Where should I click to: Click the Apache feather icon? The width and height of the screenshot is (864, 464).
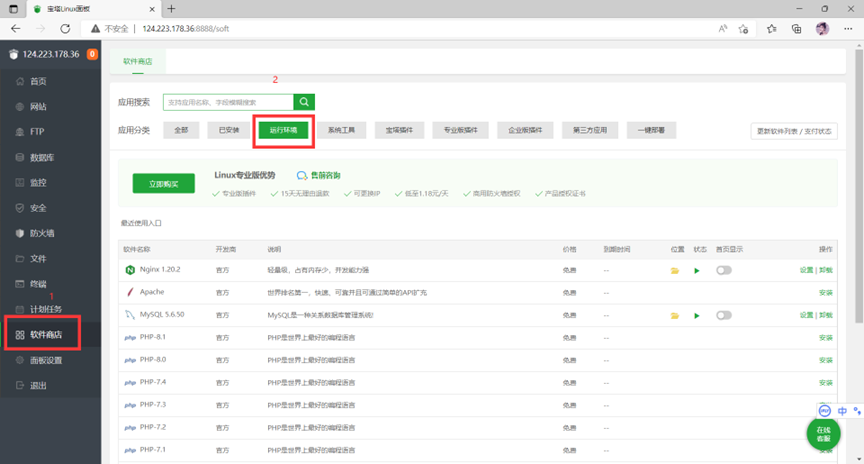[130, 292]
